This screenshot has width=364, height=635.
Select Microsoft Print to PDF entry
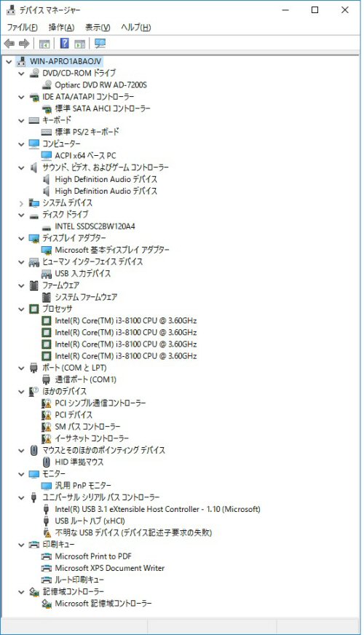pos(93,556)
